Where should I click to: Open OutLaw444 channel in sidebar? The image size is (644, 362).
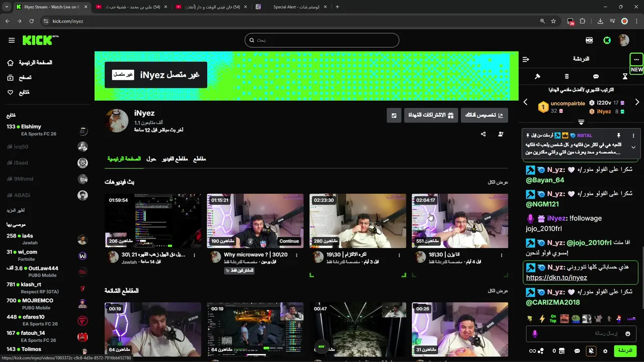[47, 271]
